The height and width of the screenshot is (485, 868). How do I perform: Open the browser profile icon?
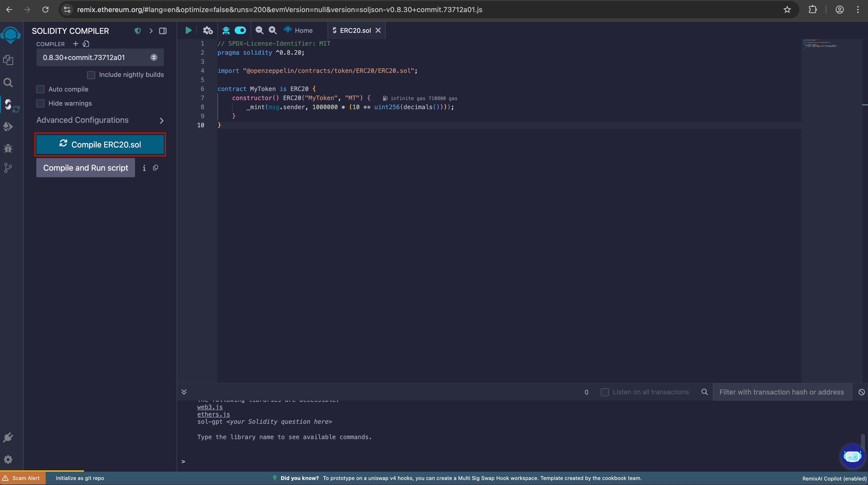click(840, 9)
